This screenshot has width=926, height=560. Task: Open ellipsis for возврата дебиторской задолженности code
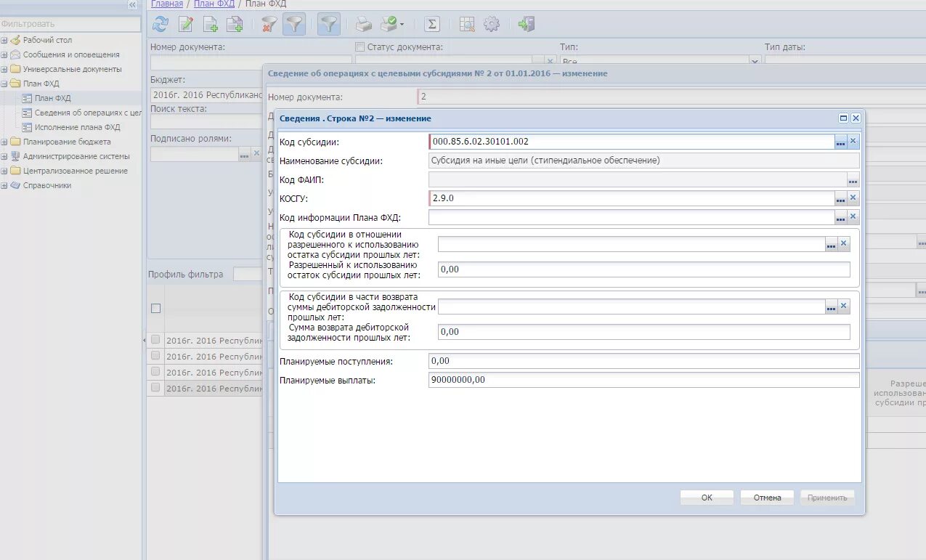coord(831,307)
